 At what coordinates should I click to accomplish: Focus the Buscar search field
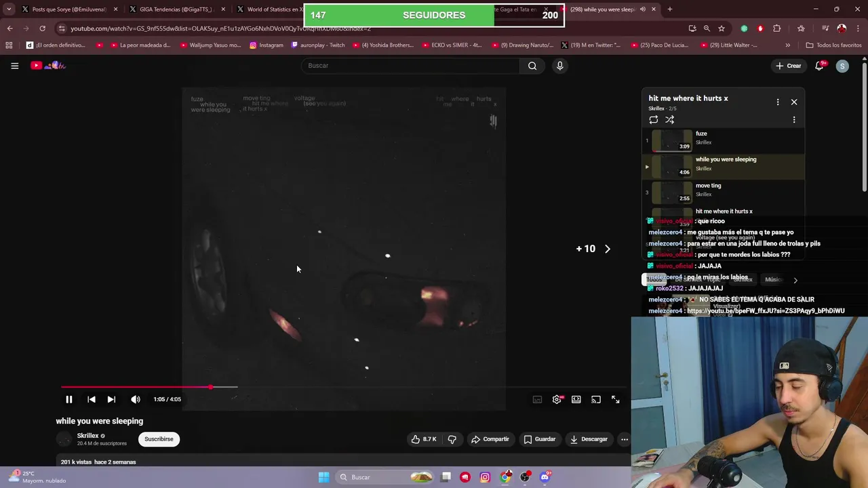point(411,66)
